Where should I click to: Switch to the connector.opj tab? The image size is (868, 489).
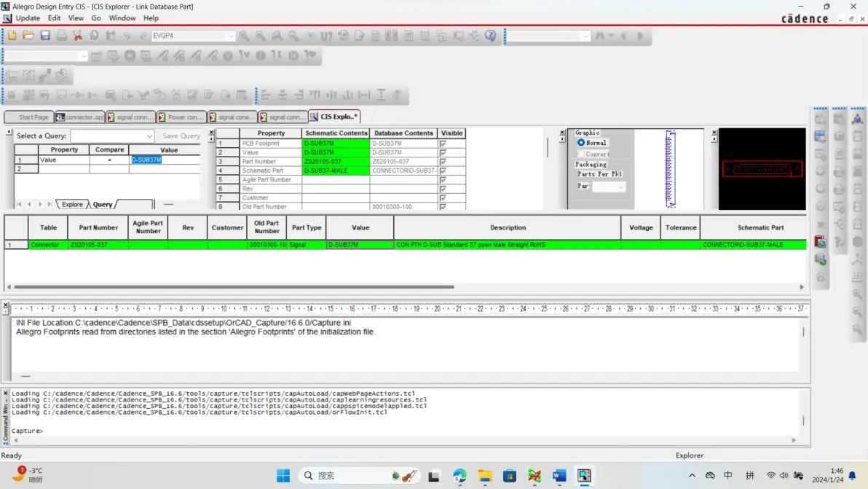[79, 117]
